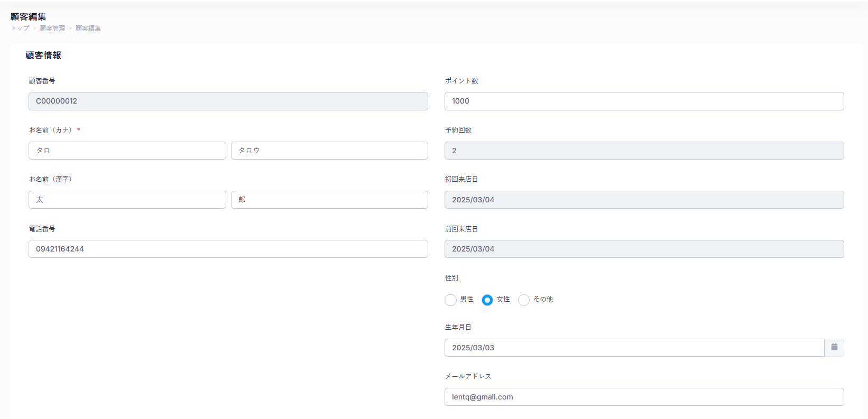
Task: Focus the ポイント数 input field
Action: (x=644, y=101)
